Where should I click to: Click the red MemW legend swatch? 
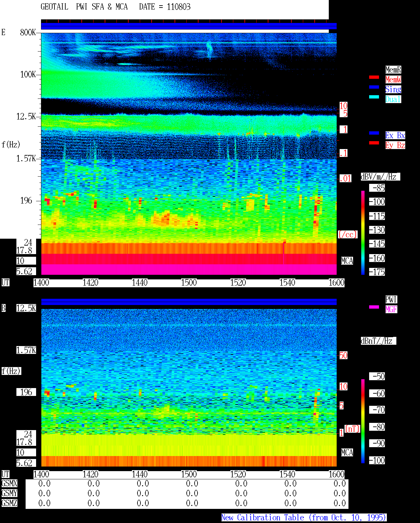pyautogui.click(x=374, y=77)
